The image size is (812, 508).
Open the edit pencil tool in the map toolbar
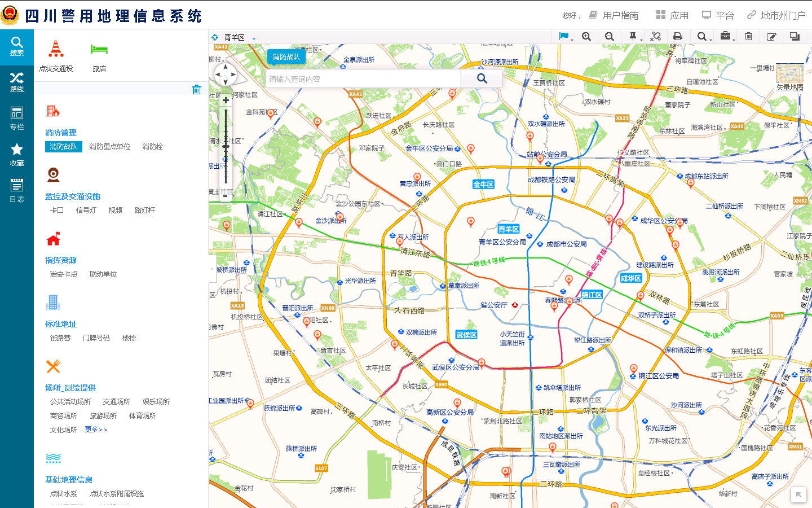click(771, 37)
